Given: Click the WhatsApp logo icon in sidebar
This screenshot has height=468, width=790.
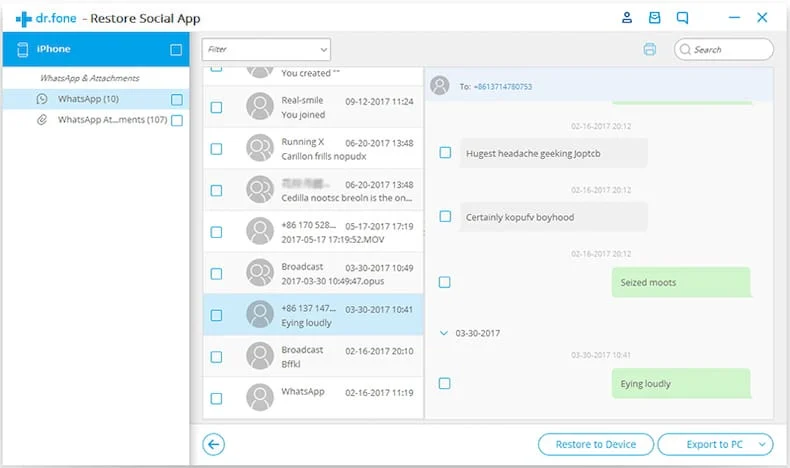Looking at the screenshot, I should pyautogui.click(x=42, y=99).
